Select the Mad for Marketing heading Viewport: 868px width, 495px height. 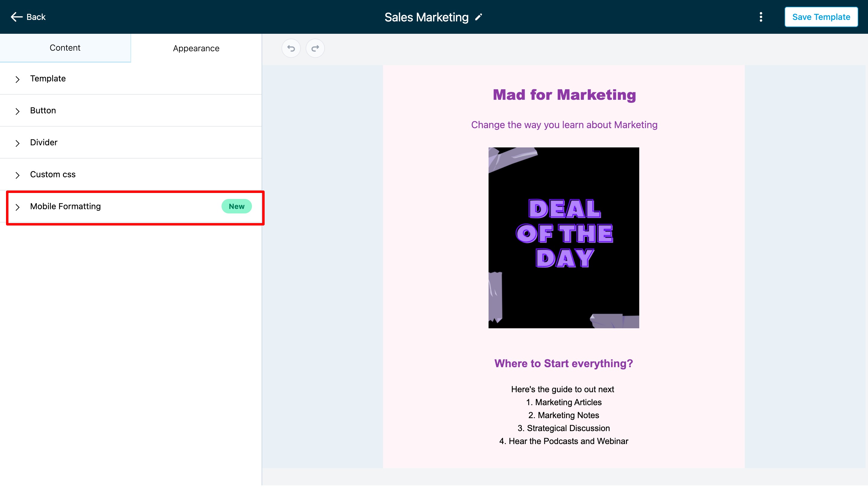point(564,95)
